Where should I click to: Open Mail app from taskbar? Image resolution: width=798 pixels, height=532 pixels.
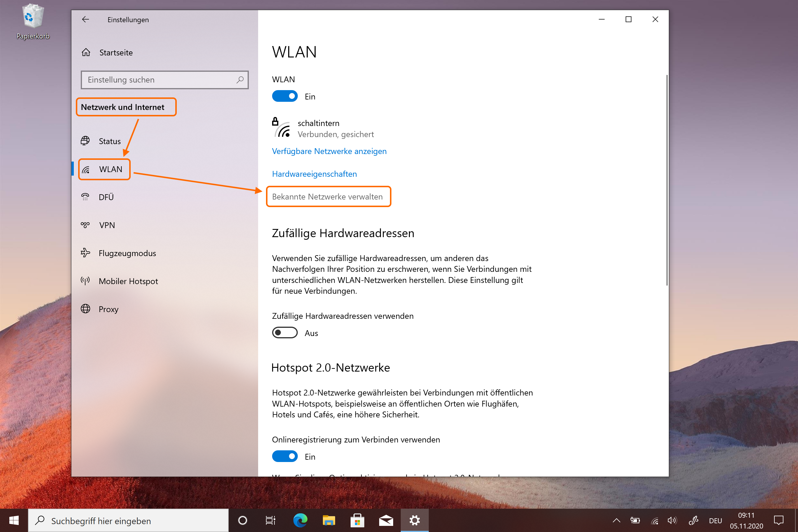[386, 520]
